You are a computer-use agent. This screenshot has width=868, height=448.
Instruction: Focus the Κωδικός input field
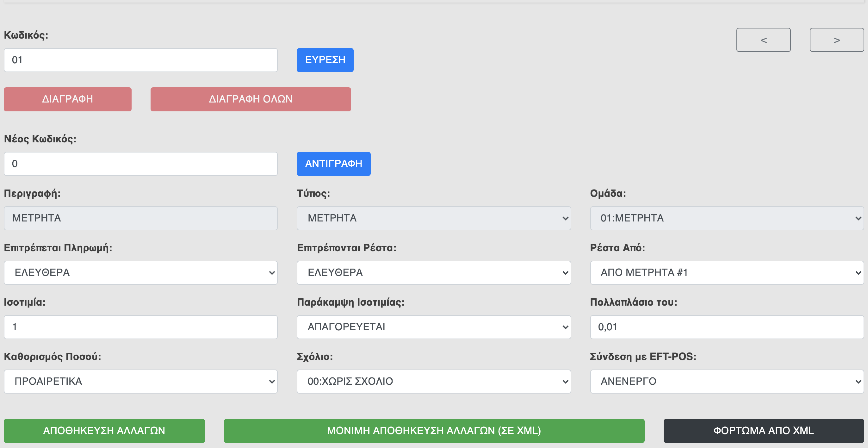[x=140, y=60]
